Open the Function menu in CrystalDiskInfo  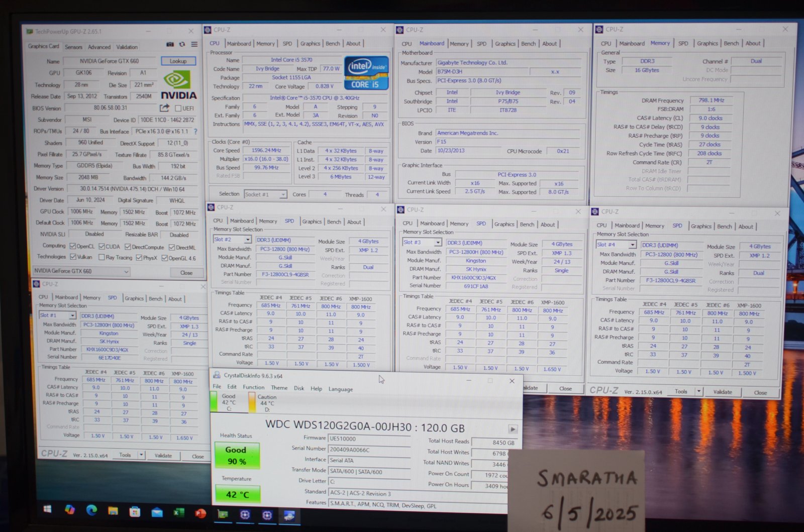tap(253, 387)
